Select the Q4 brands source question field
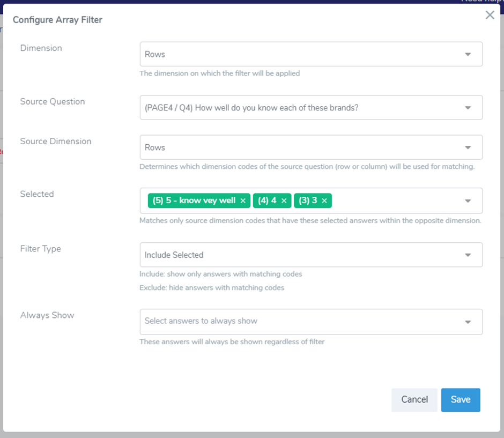 coord(251,108)
